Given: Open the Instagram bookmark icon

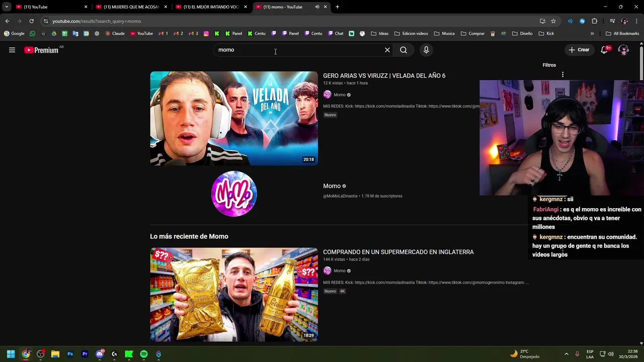Looking at the screenshot, I should pyautogui.click(x=206, y=34).
